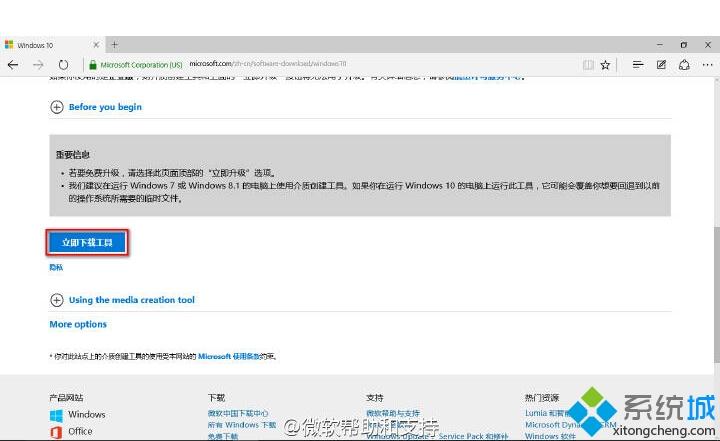Open 微软中国下载中心 footer link
This screenshot has height=441, width=720.
(x=238, y=413)
